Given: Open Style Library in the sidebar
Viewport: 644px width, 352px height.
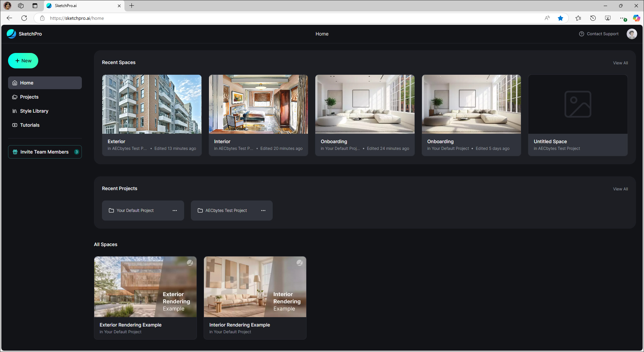Looking at the screenshot, I should pyautogui.click(x=45, y=111).
